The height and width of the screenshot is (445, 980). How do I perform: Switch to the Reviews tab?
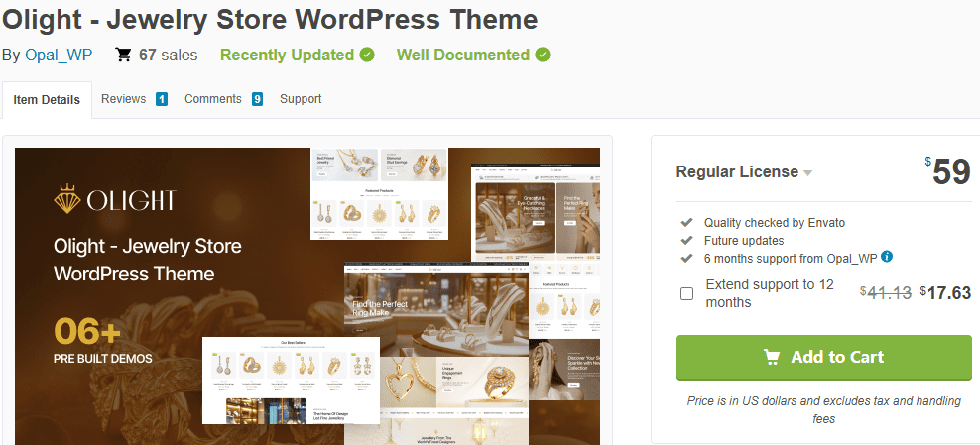[x=123, y=98]
